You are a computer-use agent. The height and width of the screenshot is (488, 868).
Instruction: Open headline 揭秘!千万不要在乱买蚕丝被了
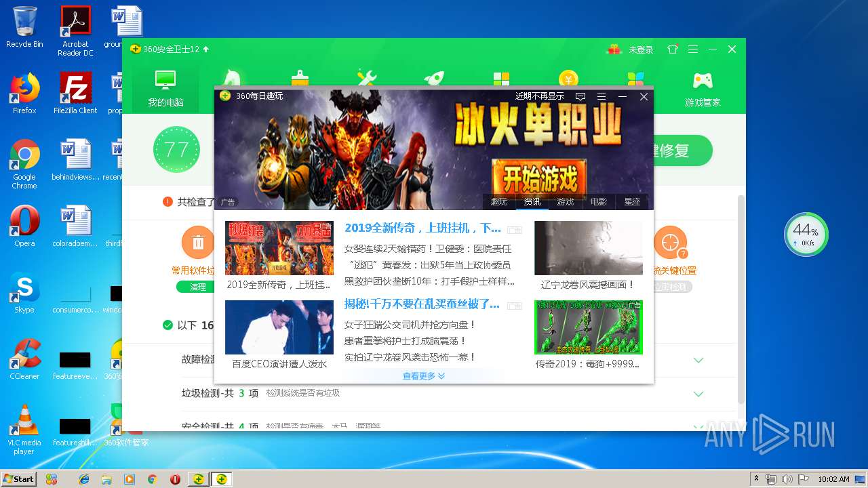tap(422, 304)
